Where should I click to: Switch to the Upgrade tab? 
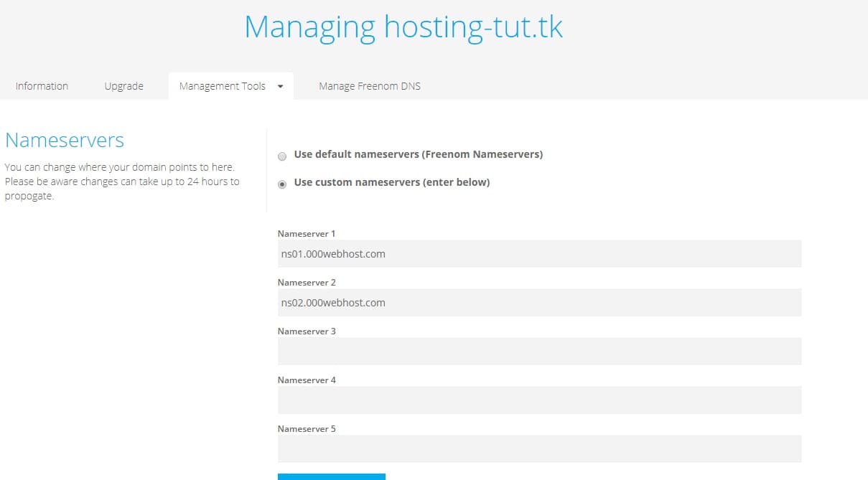click(x=124, y=86)
